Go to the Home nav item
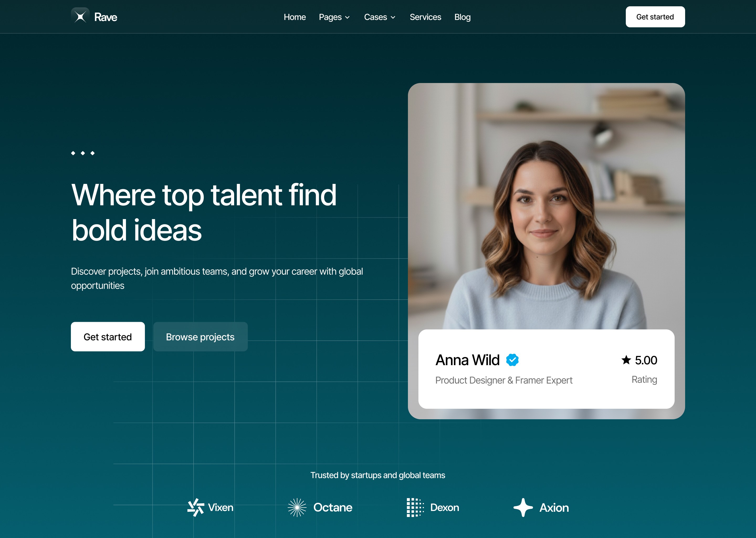756x538 pixels. click(295, 17)
